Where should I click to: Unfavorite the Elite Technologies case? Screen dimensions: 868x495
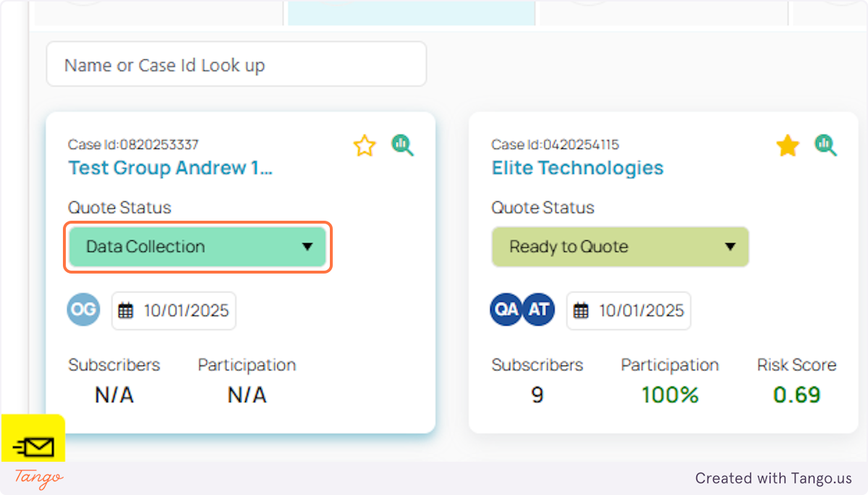pyautogui.click(x=788, y=145)
